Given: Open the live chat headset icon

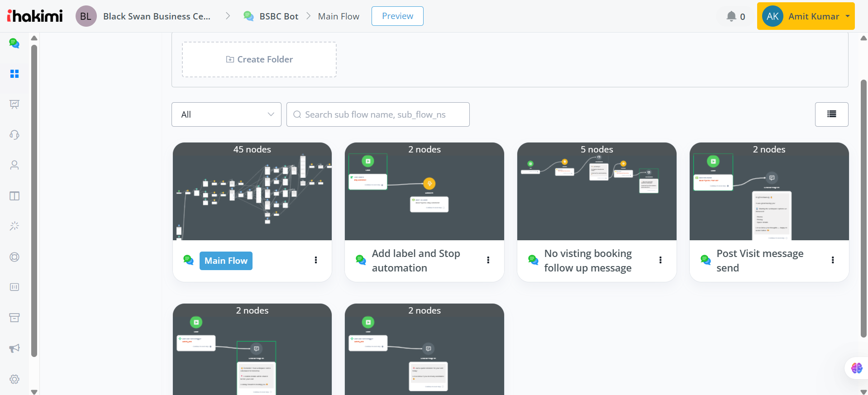Looking at the screenshot, I should tap(14, 135).
